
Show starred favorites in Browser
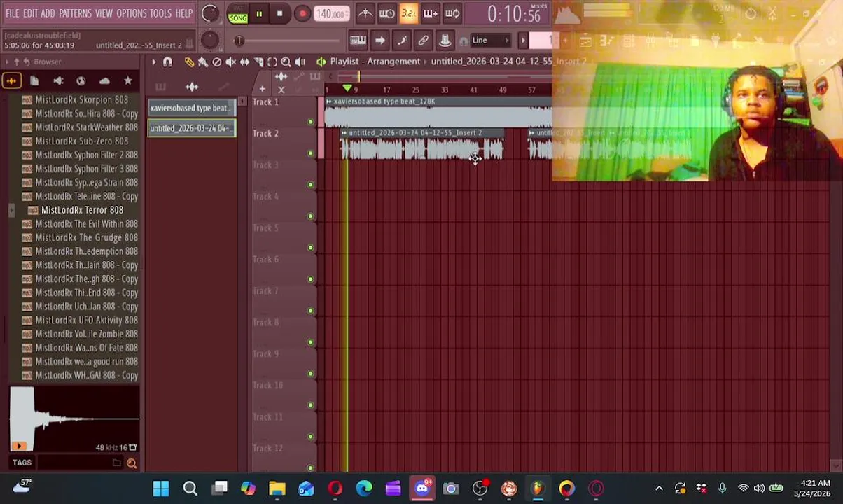click(x=127, y=81)
